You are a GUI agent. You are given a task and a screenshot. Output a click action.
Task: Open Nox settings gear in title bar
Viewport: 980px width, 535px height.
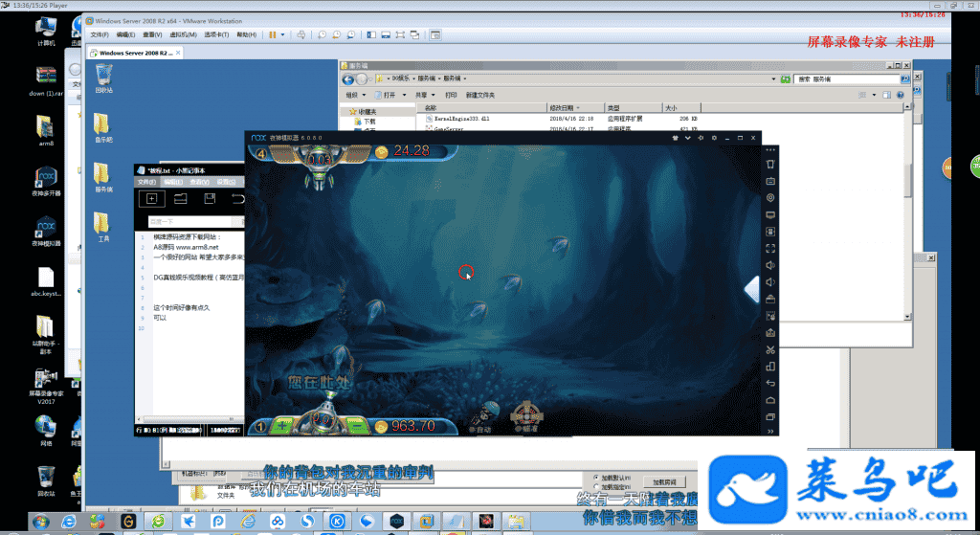click(x=715, y=138)
